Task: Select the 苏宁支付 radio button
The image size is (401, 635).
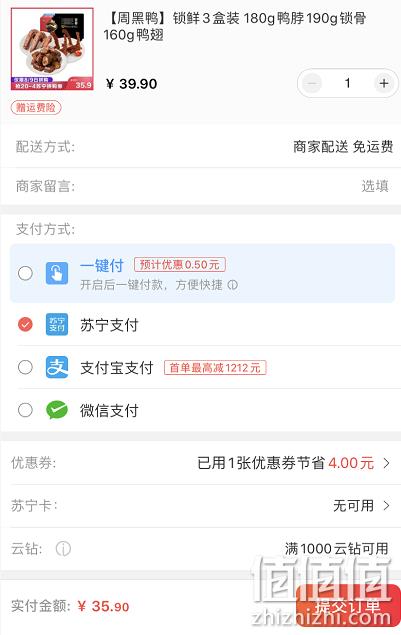Action: (25, 324)
